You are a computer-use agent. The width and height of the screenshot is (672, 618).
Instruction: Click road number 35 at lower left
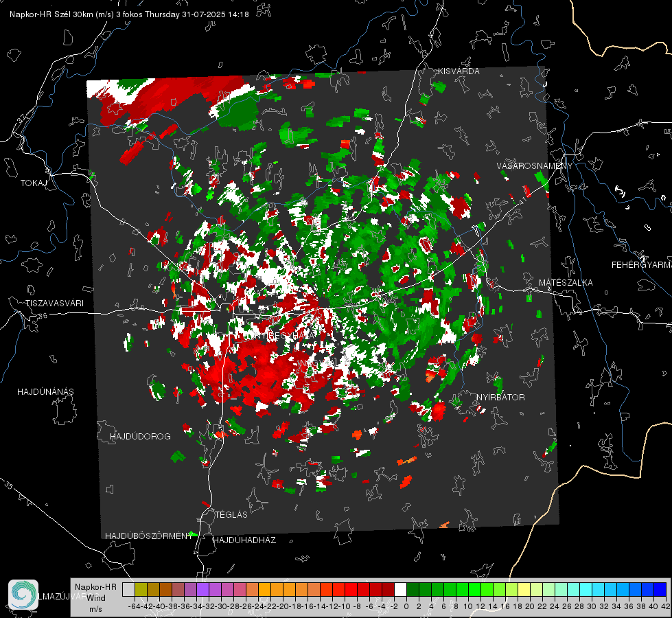(9, 486)
